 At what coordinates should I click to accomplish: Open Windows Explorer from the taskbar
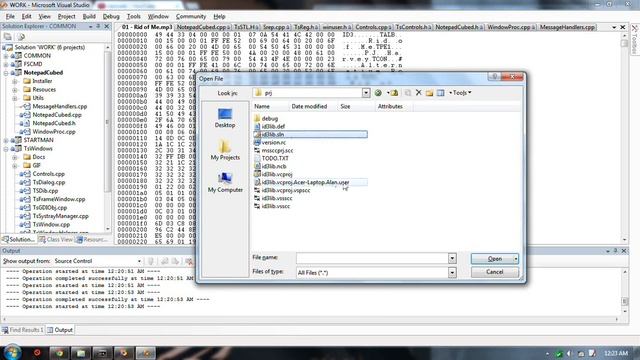80,353
